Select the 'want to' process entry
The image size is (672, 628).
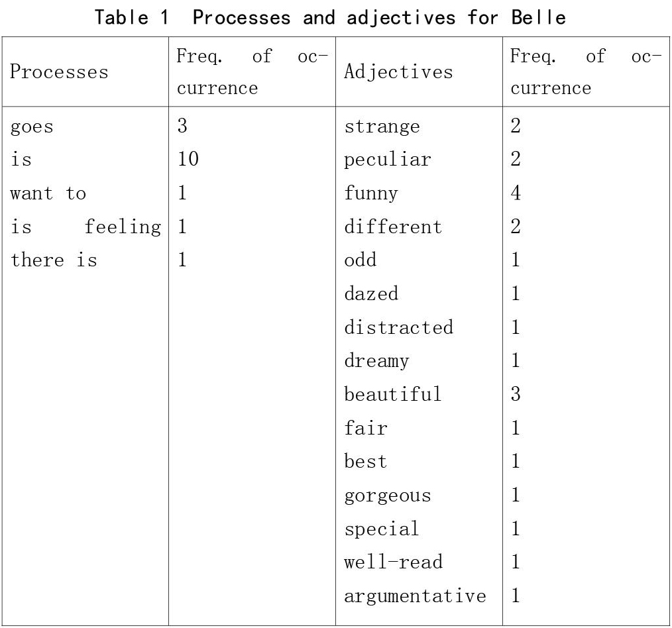tap(48, 193)
